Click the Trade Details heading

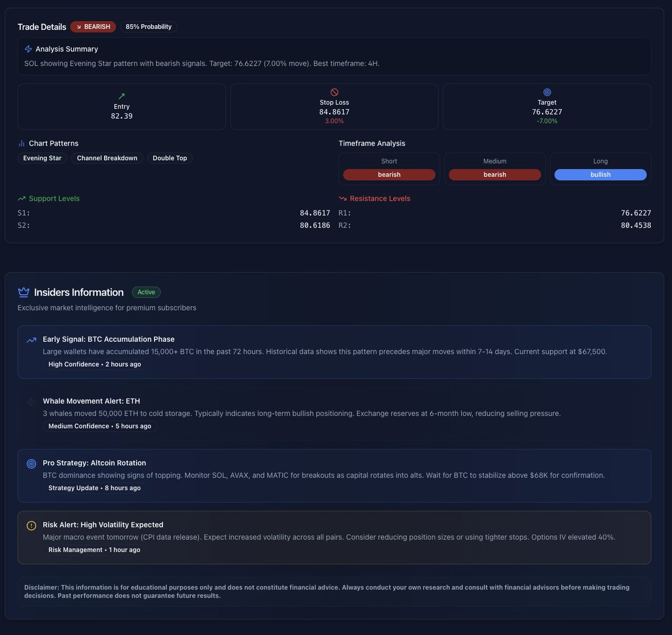point(42,27)
